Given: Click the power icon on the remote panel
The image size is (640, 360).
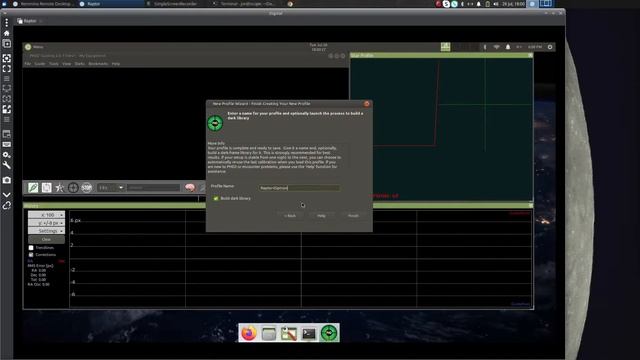Looking at the screenshot, I should pyautogui.click(x=550, y=47).
